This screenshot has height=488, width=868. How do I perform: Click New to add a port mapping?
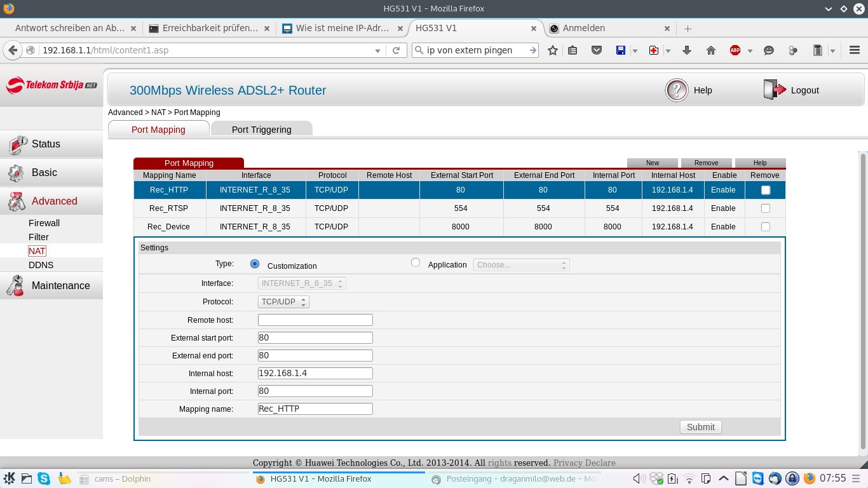652,163
